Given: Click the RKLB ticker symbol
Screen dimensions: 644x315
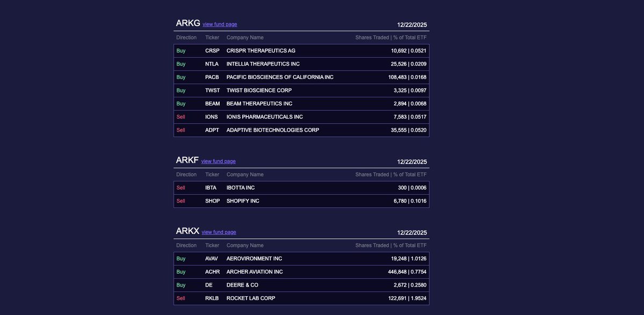Looking at the screenshot, I should [212, 298].
